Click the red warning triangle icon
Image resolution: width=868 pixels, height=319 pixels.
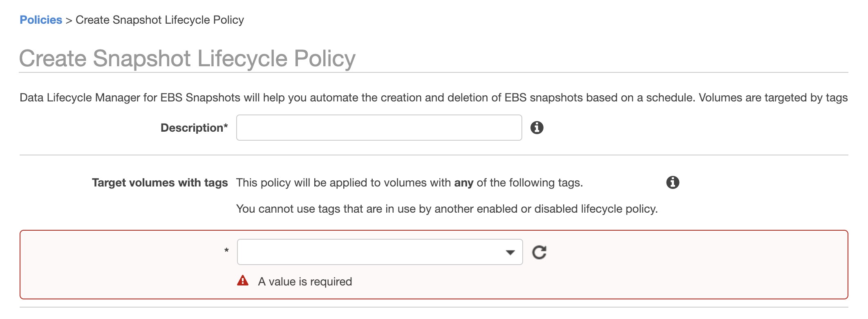[x=243, y=281]
